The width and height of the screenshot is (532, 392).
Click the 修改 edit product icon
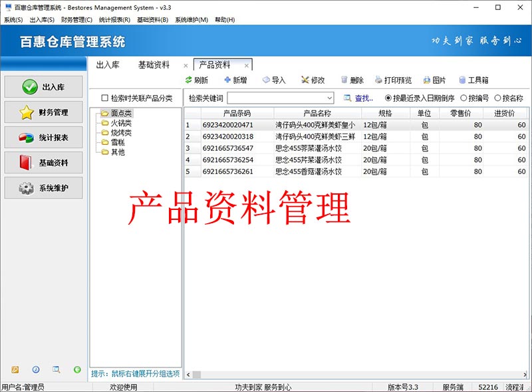pos(305,80)
